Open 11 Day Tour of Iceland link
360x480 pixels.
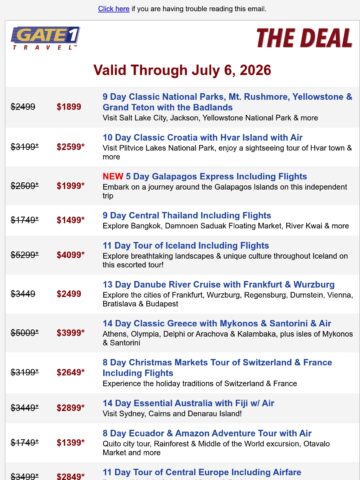[186, 246]
